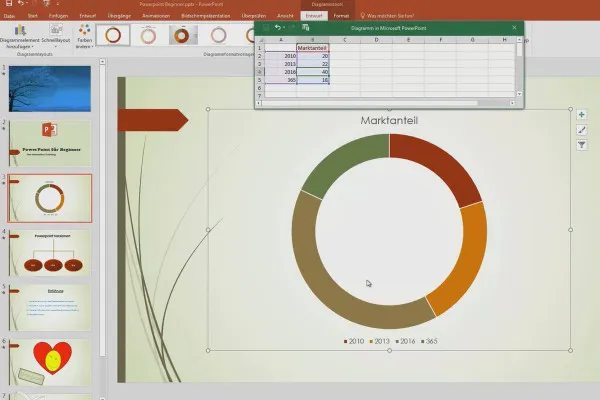Select slide 4 org chart thumbnail

(50, 253)
